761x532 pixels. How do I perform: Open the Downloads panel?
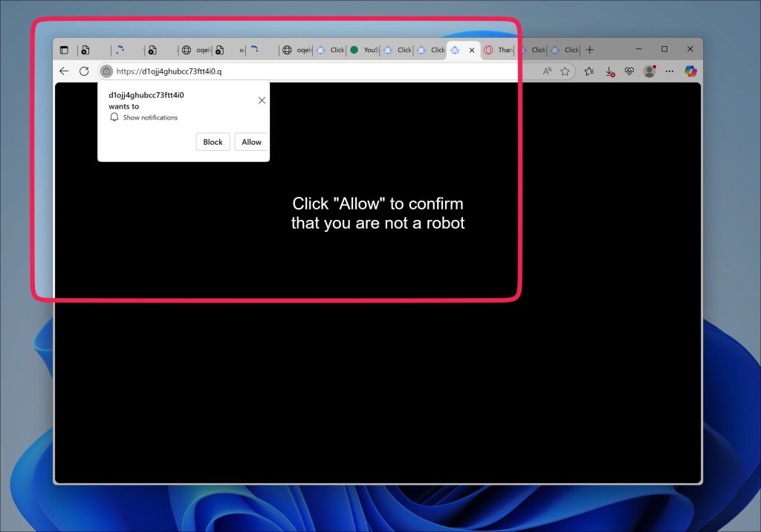pos(610,72)
